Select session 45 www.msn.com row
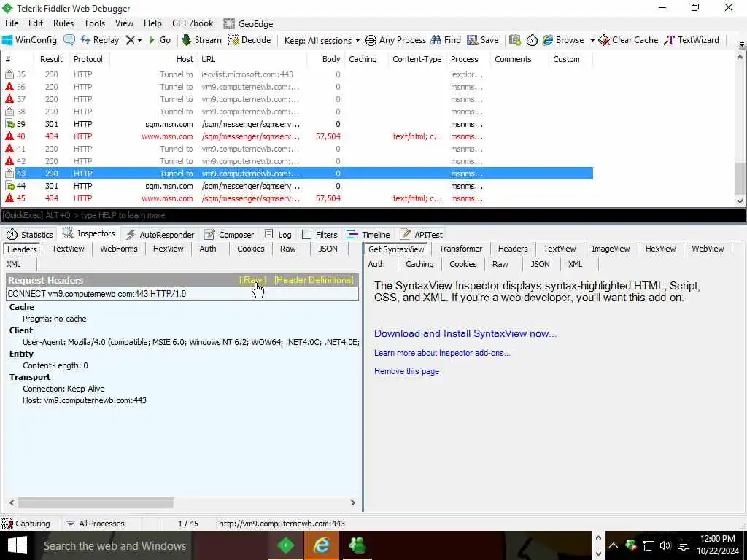 (298, 198)
